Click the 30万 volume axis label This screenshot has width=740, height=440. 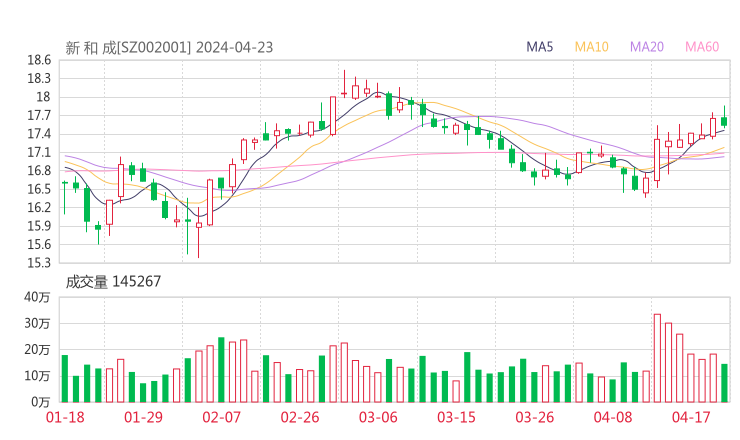point(37,323)
